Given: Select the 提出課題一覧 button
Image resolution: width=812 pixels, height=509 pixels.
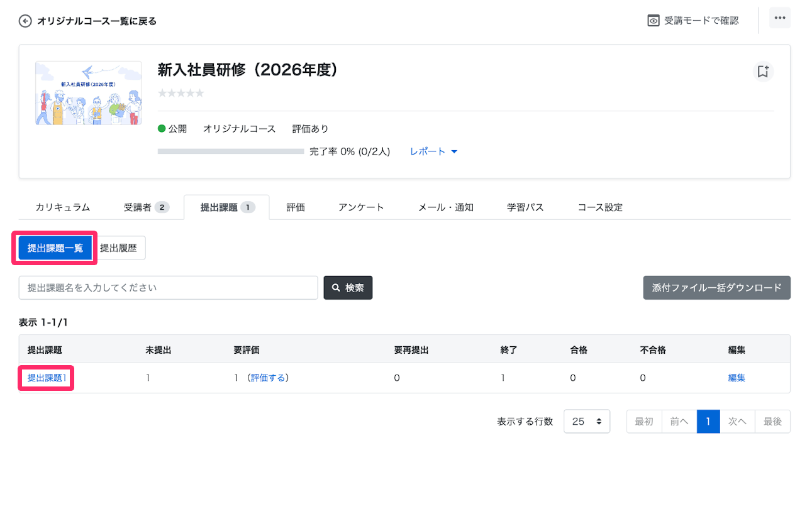Looking at the screenshot, I should click(55, 248).
